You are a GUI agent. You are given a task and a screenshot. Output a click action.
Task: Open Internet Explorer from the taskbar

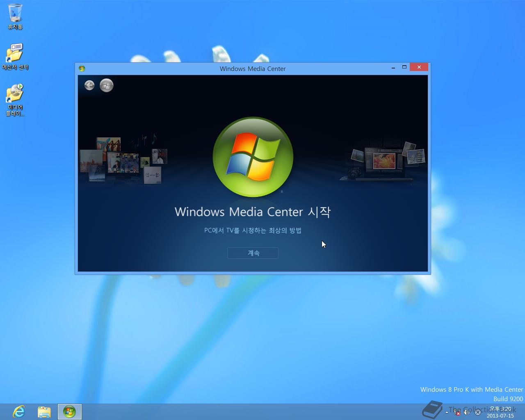[x=18, y=411]
